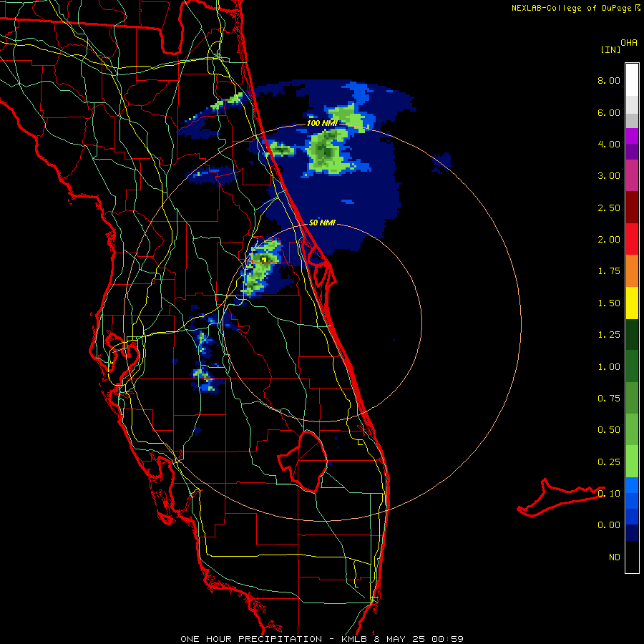Select the 6.00 scale value
Image resolution: width=644 pixels, height=644 pixels.
[x=609, y=112]
